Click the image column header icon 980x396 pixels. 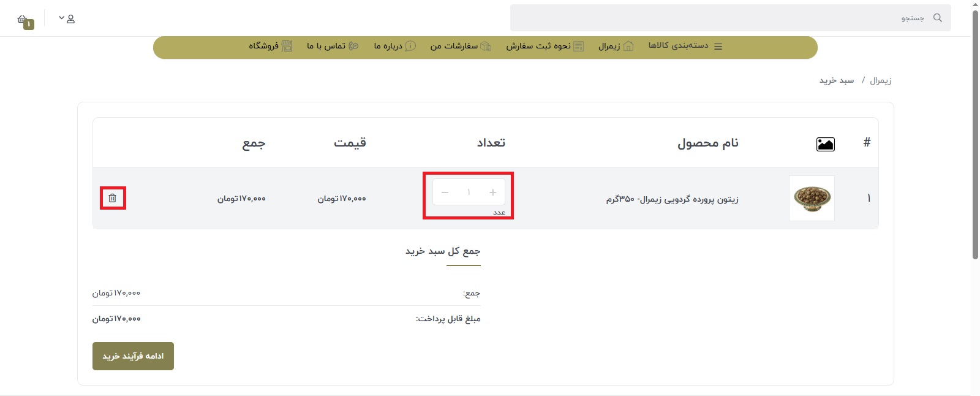point(825,144)
